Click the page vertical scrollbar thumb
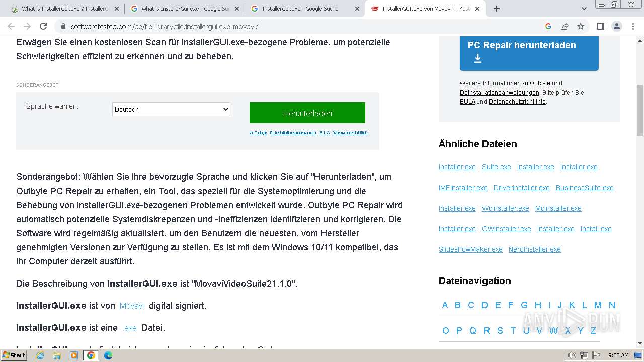 click(x=639, y=110)
